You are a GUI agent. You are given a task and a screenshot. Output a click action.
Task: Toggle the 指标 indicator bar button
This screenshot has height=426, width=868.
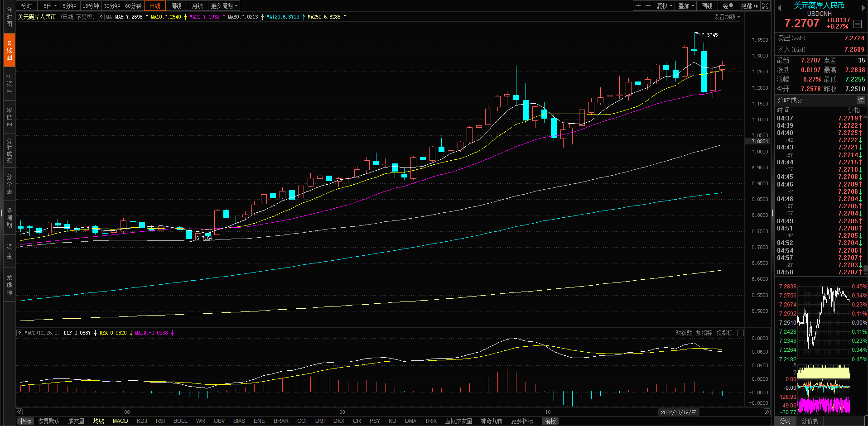pyautogui.click(x=26, y=421)
